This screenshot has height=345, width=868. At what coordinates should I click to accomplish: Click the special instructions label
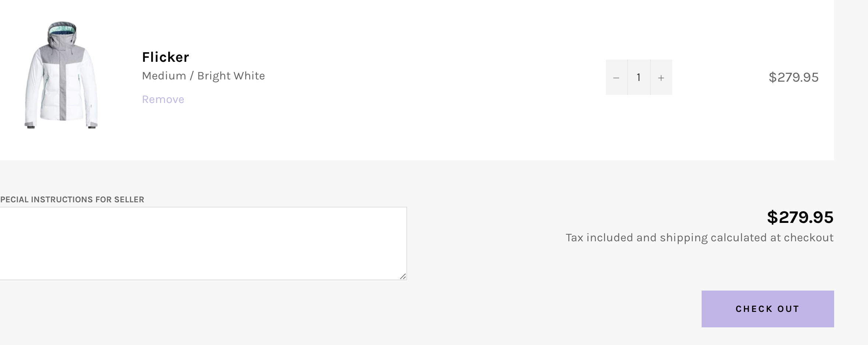point(72,199)
